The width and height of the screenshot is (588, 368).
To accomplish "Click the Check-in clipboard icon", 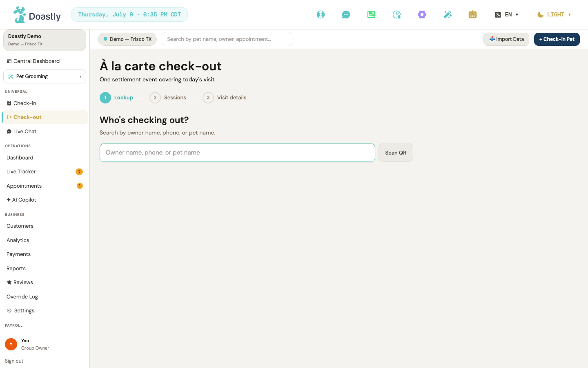I will coord(9,103).
